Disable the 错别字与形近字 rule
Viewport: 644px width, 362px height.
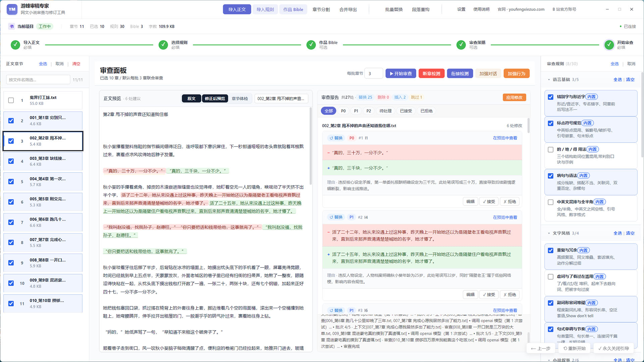click(x=550, y=97)
